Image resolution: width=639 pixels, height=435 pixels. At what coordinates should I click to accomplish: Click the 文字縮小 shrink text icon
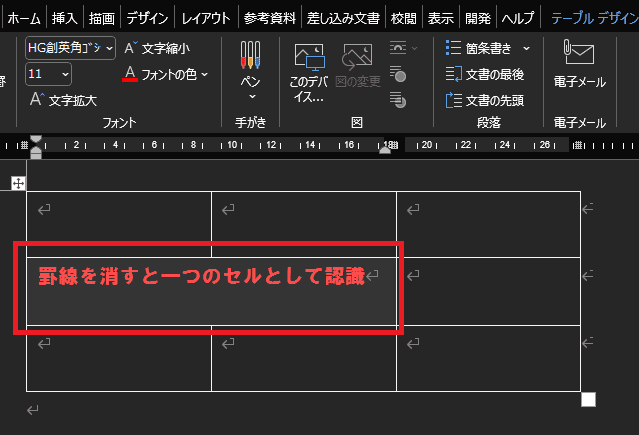point(131,47)
